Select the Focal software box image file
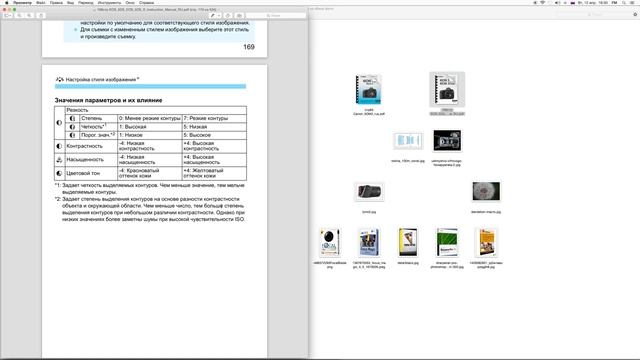Image resolution: width=640 pixels, height=360 pixels. click(330, 242)
